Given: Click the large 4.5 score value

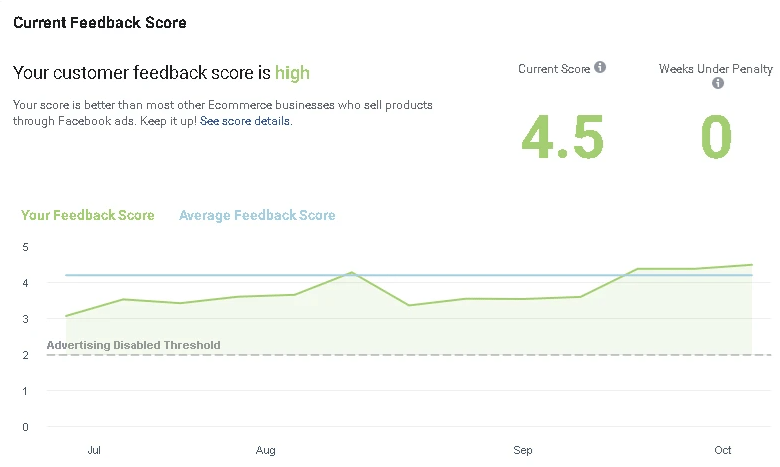Looking at the screenshot, I should click(562, 138).
